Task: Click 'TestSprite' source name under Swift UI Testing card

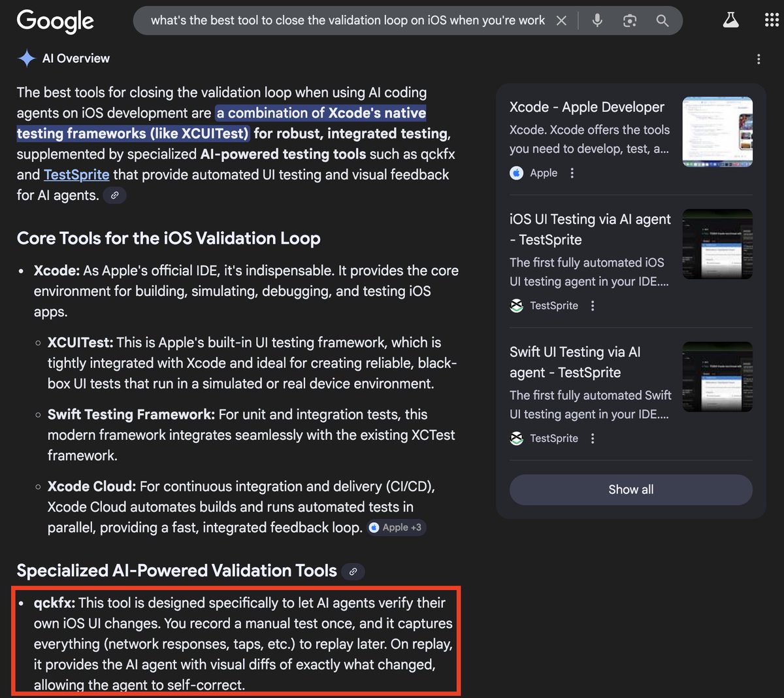Action: pyautogui.click(x=554, y=439)
